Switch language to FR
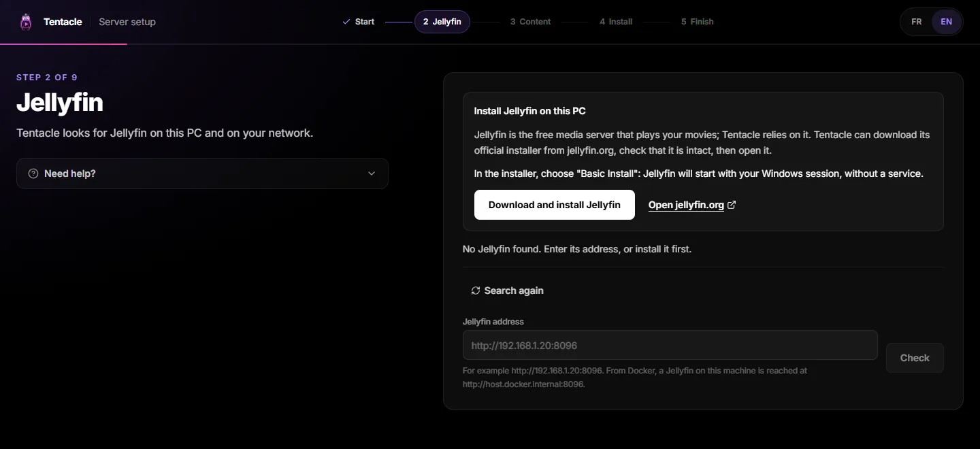Viewport: 980px width, 449px height. pyautogui.click(x=917, y=22)
